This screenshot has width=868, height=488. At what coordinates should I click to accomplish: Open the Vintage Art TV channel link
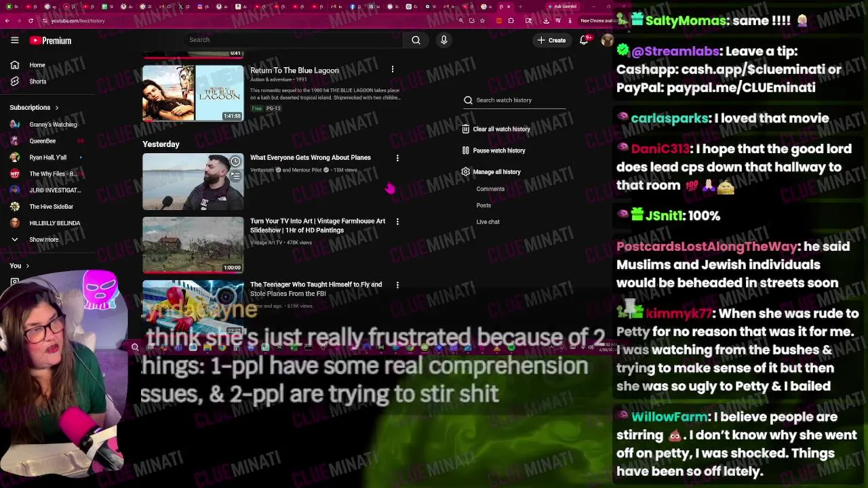[x=266, y=243]
